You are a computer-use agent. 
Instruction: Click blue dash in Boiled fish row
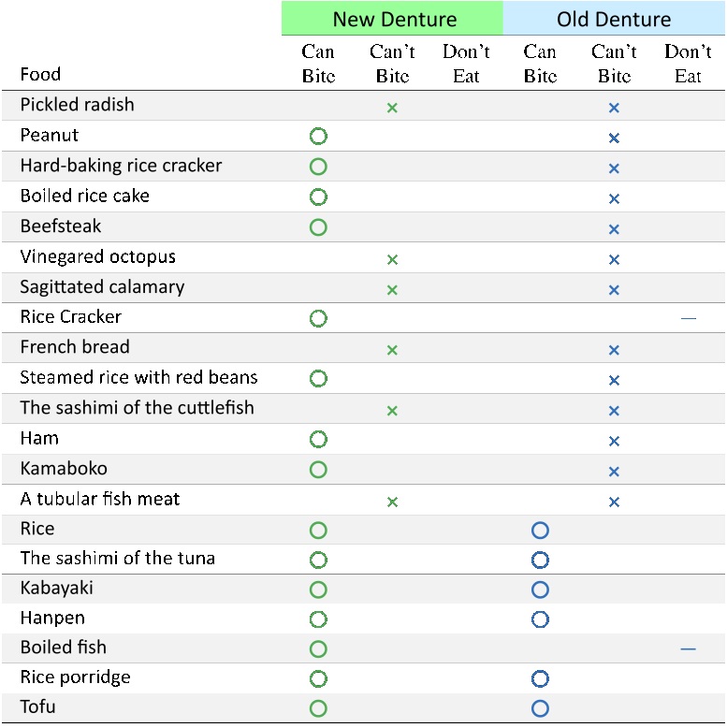(x=688, y=649)
